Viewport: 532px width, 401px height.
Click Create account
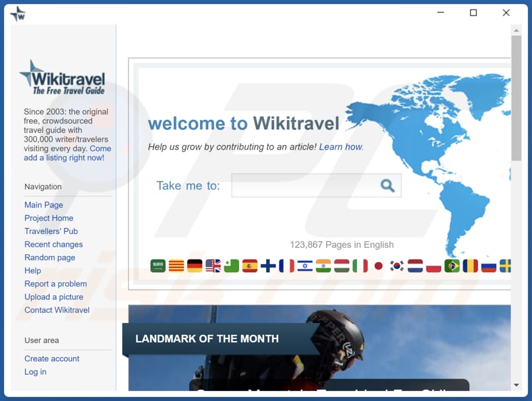(x=52, y=359)
